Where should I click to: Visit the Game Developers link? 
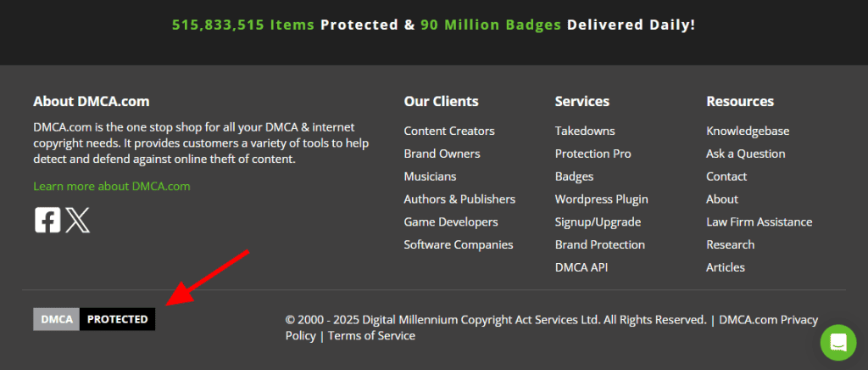coord(451,221)
